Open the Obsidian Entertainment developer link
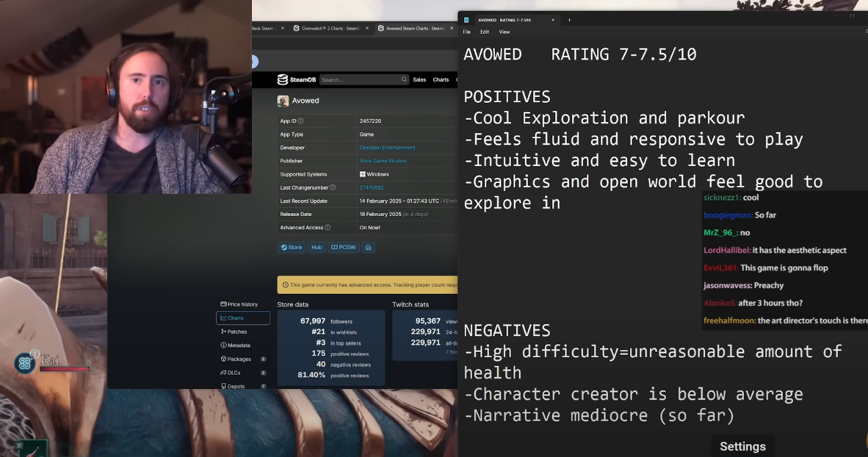 388,147
